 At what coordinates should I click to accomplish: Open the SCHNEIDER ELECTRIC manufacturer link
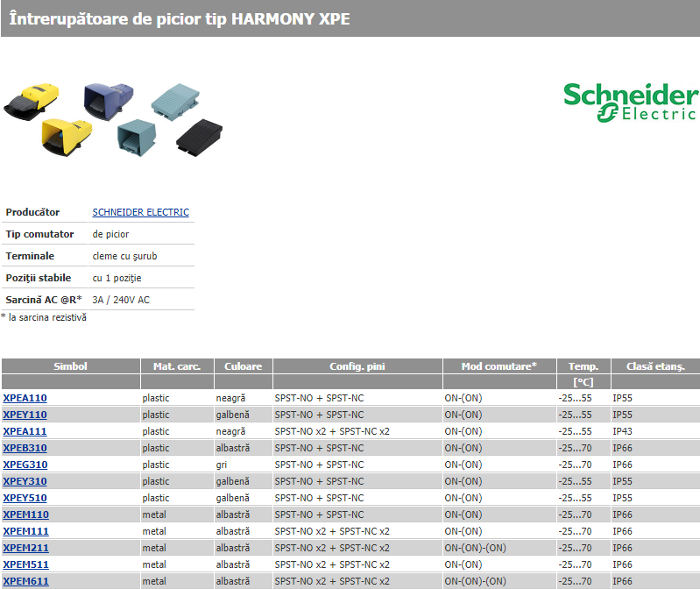[x=141, y=212]
